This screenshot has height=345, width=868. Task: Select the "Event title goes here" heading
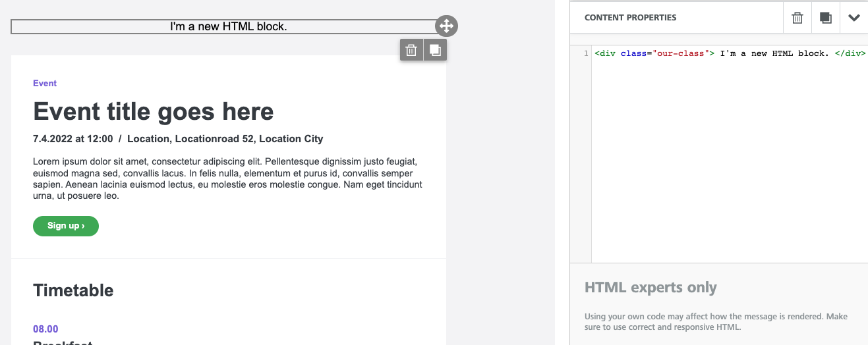[x=153, y=112]
